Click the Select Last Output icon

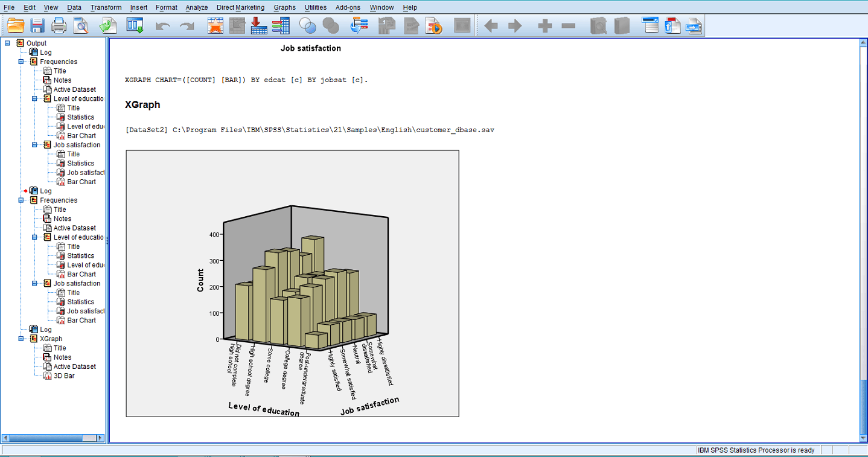(359, 26)
